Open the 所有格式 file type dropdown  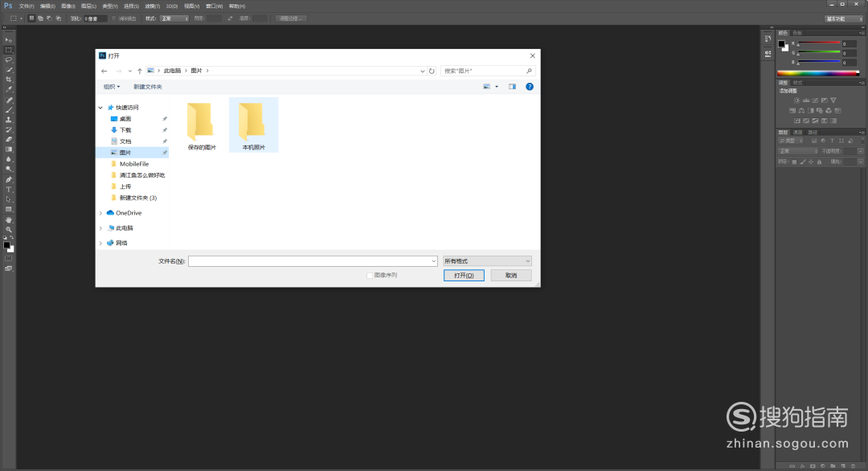(487, 261)
